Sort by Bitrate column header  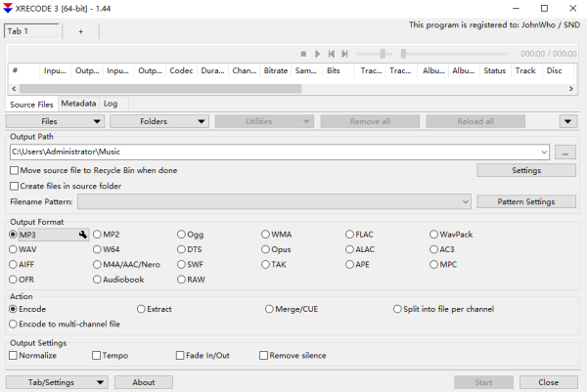[276, 70]
